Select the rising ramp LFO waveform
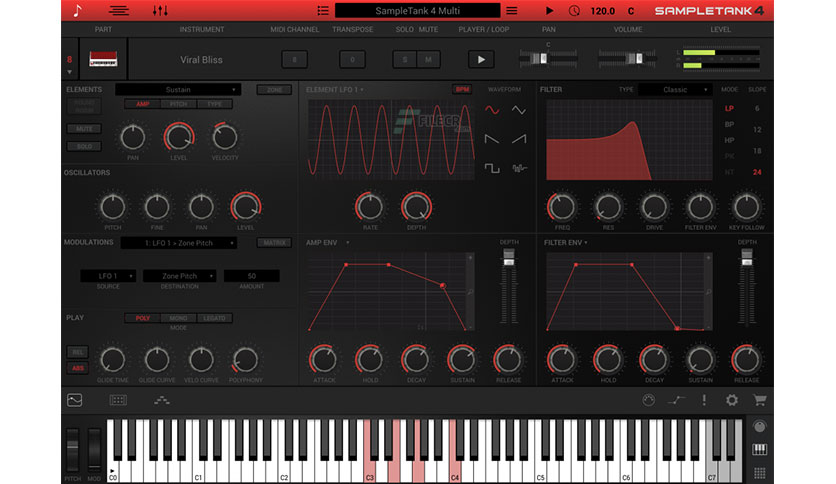Screen dimensions: 836x484 click(x=519, y=139)
